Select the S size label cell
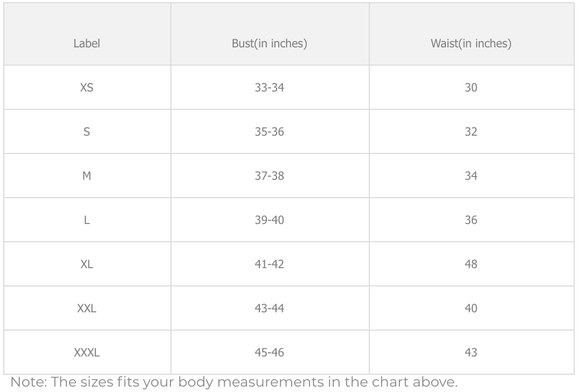 tap(87, 132)
